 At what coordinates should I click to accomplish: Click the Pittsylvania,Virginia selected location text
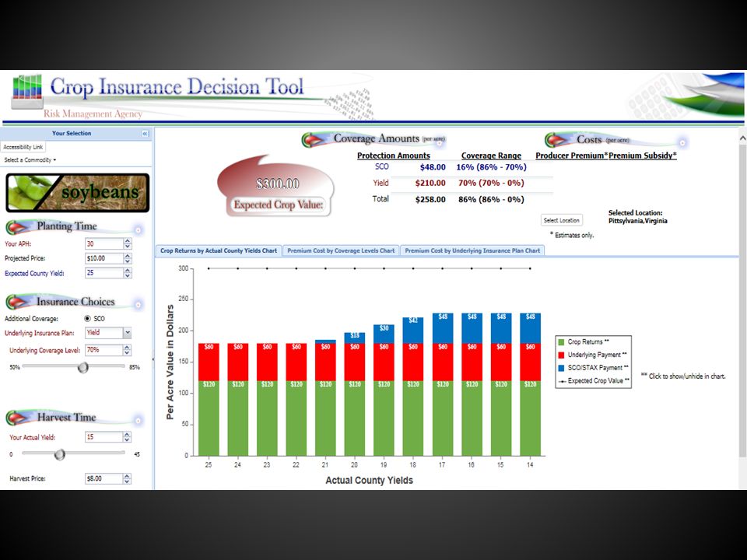tap(638, 221)
